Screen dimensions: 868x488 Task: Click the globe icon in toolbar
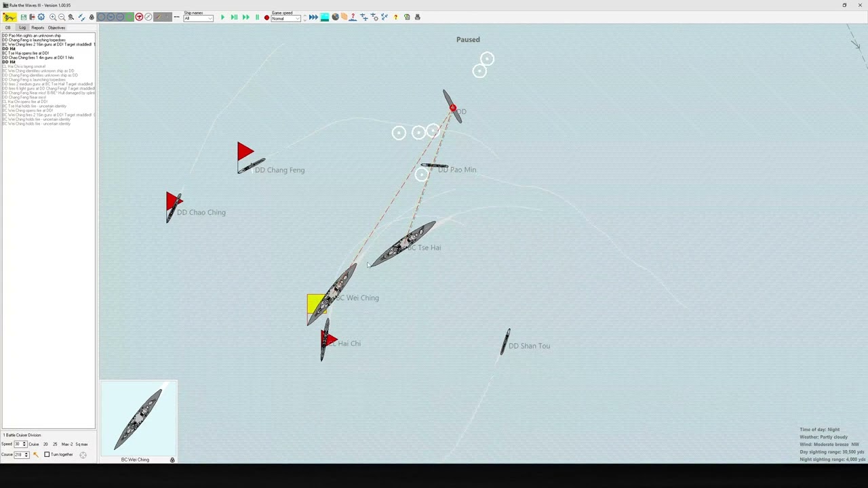335,17
